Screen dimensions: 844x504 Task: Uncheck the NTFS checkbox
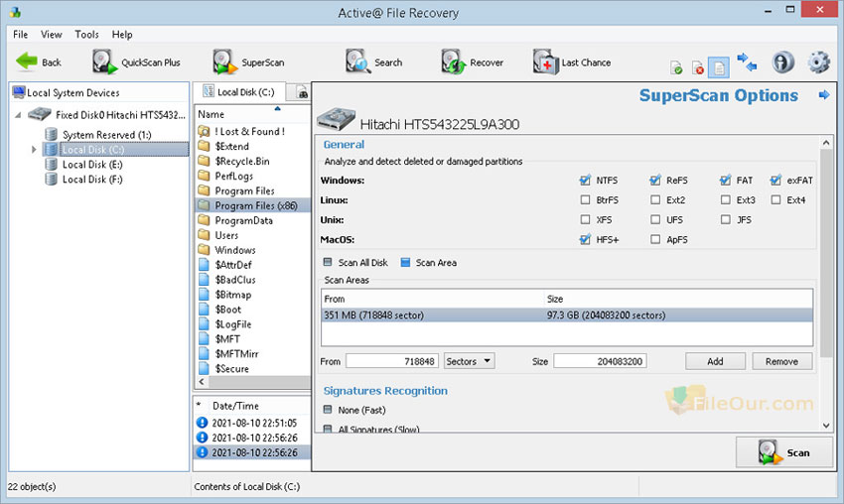[585, 181]
